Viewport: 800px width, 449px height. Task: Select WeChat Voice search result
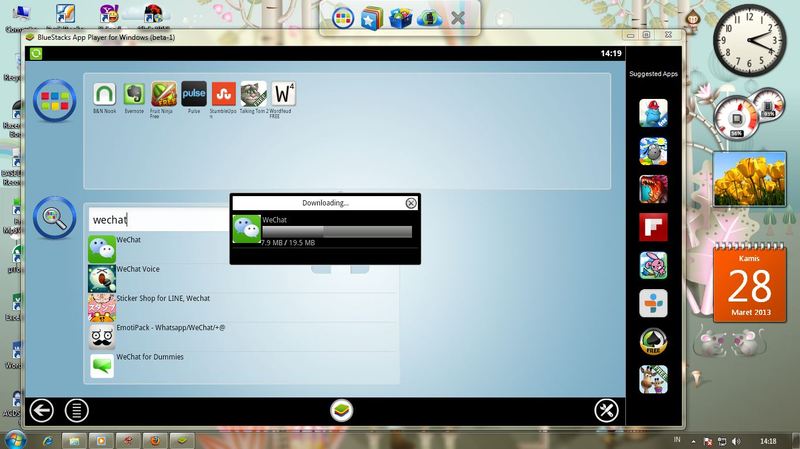243,278
